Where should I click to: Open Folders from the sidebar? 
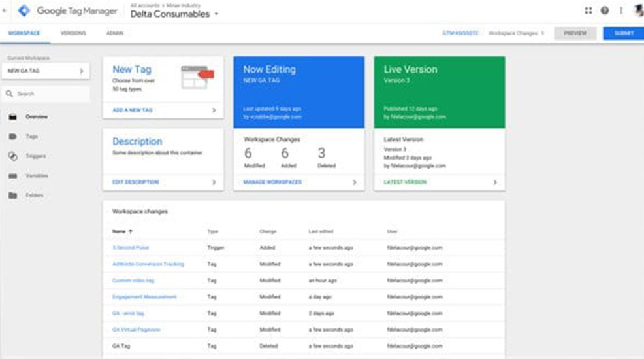pyautogui.click(x=34, y=196)
